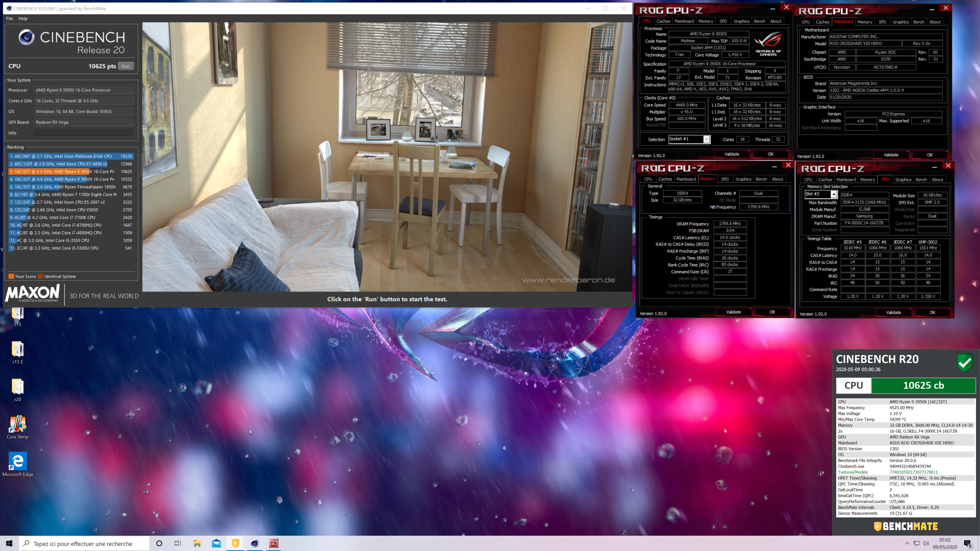980x551 pixels.
Task: Run the Cinebench CPU test
Action: (126, 66)
